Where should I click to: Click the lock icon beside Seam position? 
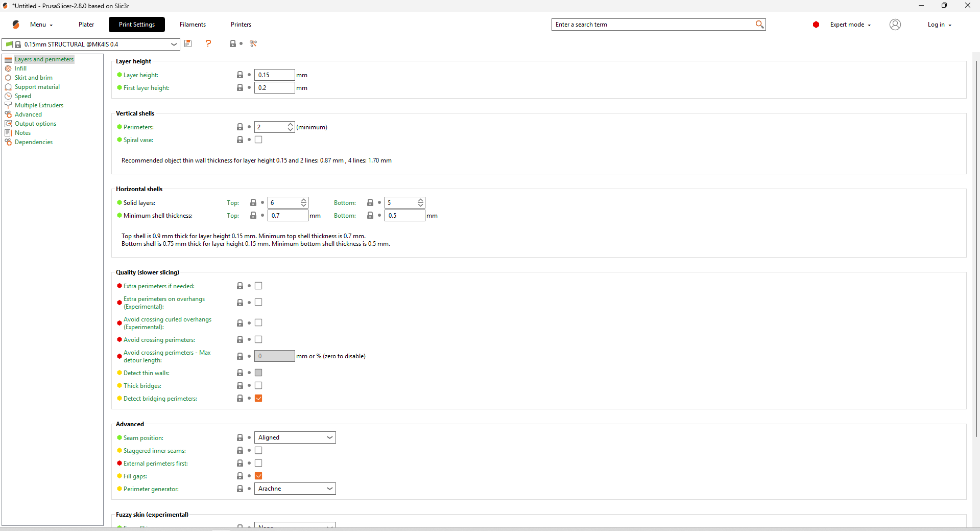(240, 438)
